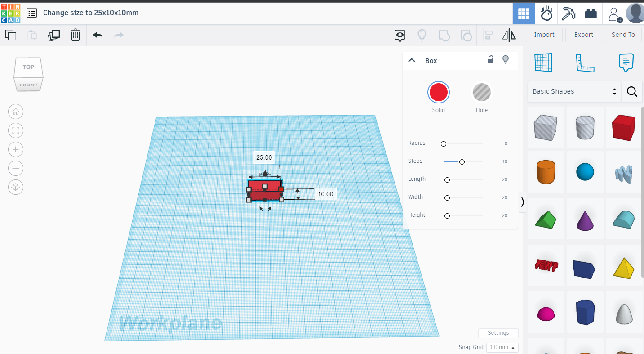
Task: Click the Width slider handle
Action: click(447, 198)
